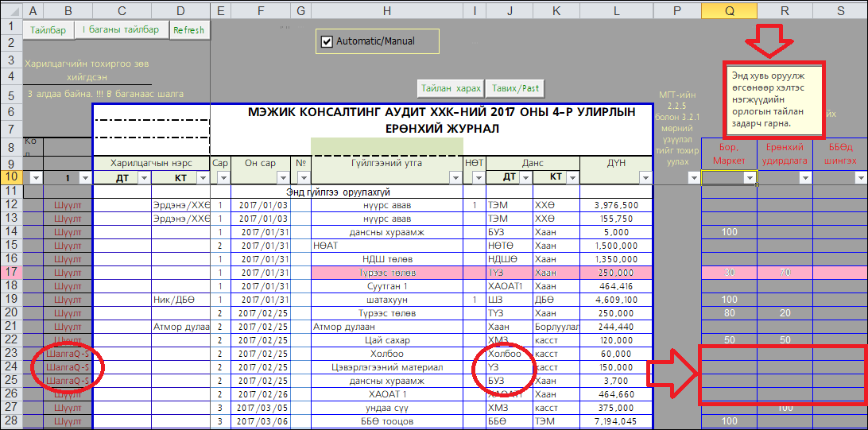Viewport: 868px width, 430px height.
Task: Open the Тайлан харах report button
Action: click(x=450, y=88)
